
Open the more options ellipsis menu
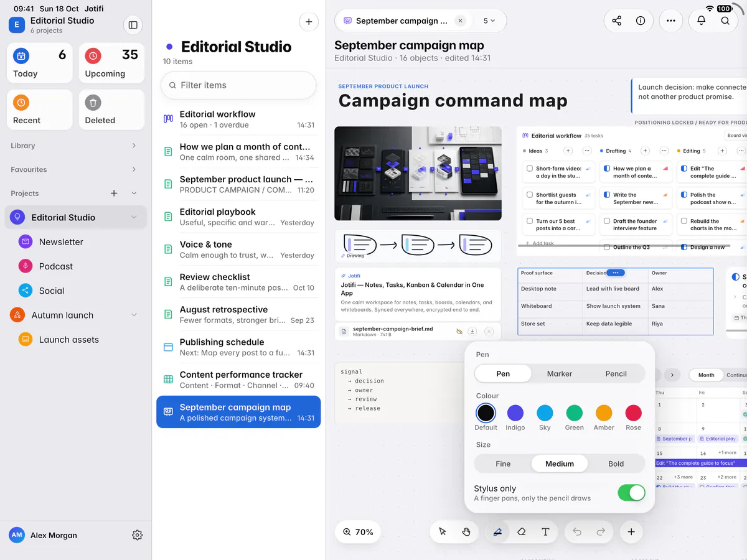(670, 21)
